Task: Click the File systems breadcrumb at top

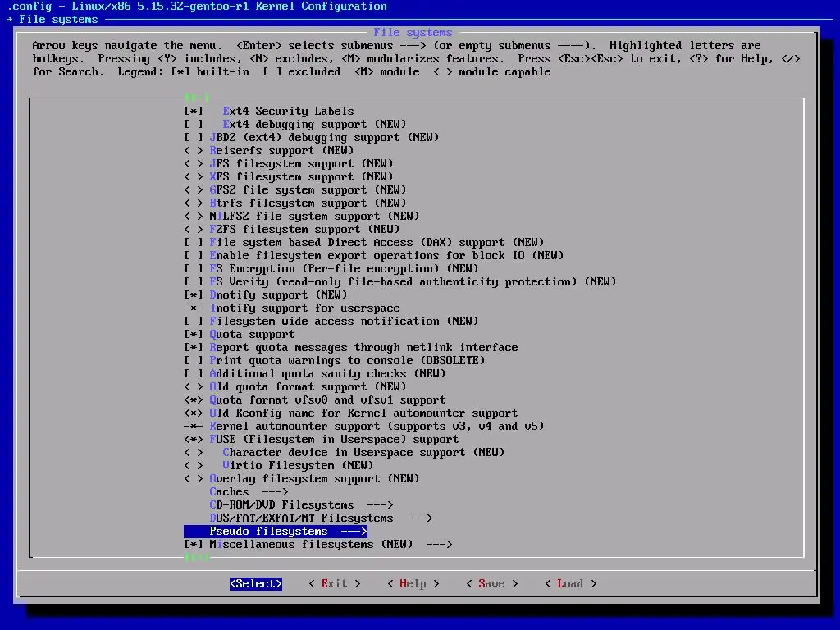Action: pos(58,20)
